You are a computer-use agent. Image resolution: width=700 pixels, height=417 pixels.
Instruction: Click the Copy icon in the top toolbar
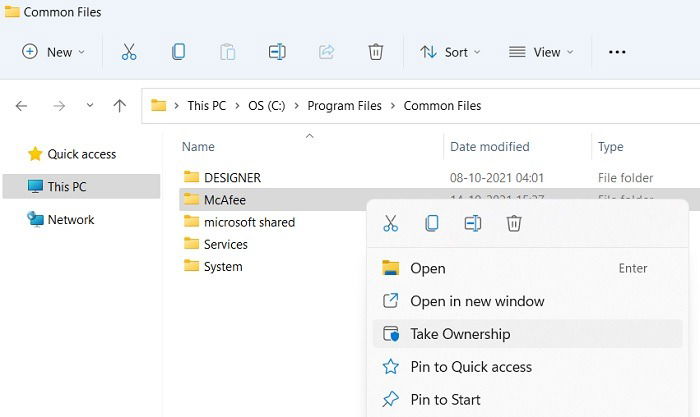179,52
